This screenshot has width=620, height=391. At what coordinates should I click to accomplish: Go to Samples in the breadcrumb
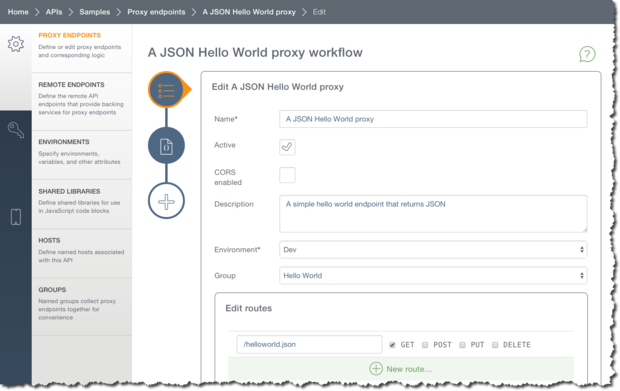pos(95,12)
